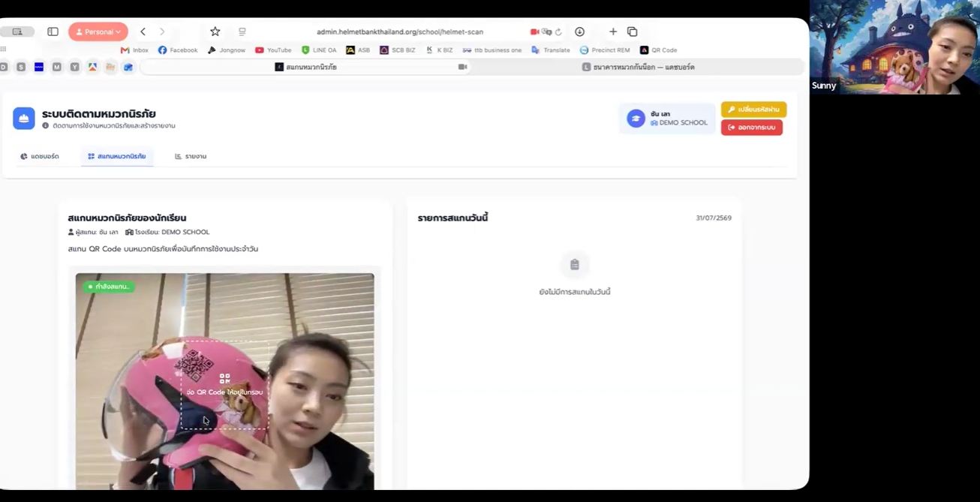The width and height of the screenshot is (980, 502).
Task: Open Precinct REM bookmark
Action: [605, 50]
